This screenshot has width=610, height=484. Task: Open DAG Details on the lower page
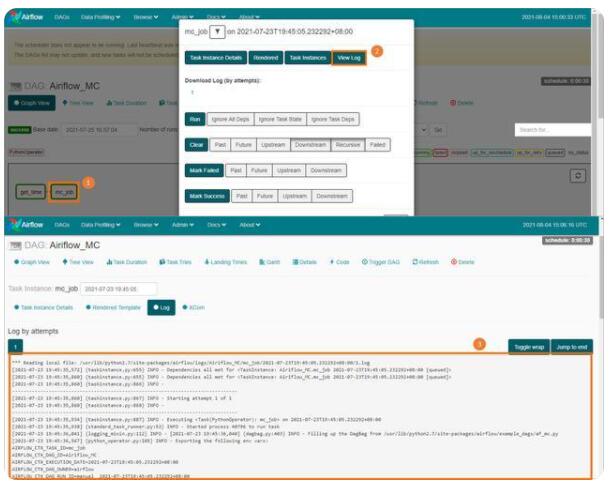pyautogui.click(x=305, y=262)
